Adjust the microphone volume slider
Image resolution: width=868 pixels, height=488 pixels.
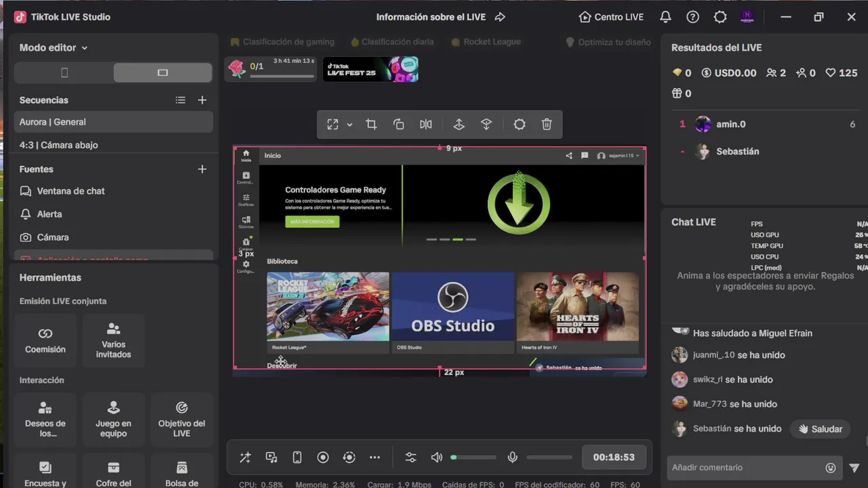point(549,457)
